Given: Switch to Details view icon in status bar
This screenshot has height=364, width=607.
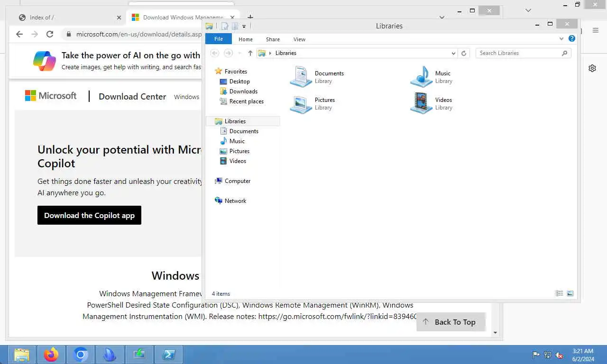Looking at the screenshot, I should pyautogui.click(x=559, y=293).
